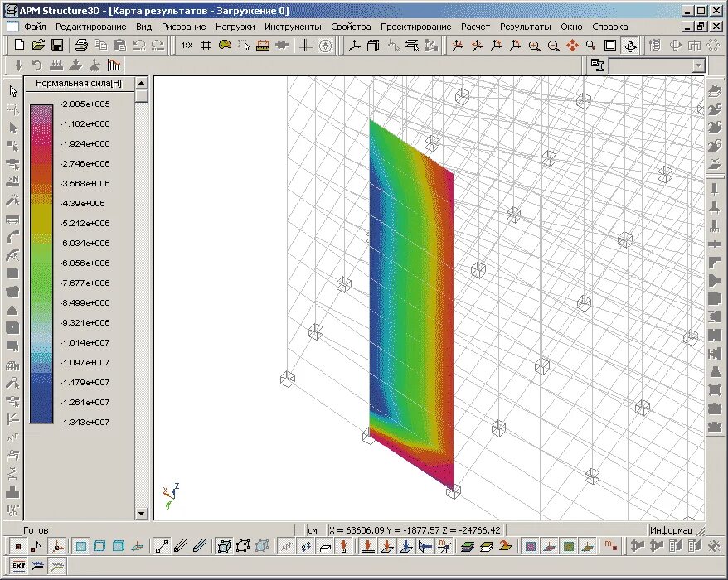728x580 pixels.
Task: Click the Информац status bar label
Action: pyautogui.click(x=671, y=530)
